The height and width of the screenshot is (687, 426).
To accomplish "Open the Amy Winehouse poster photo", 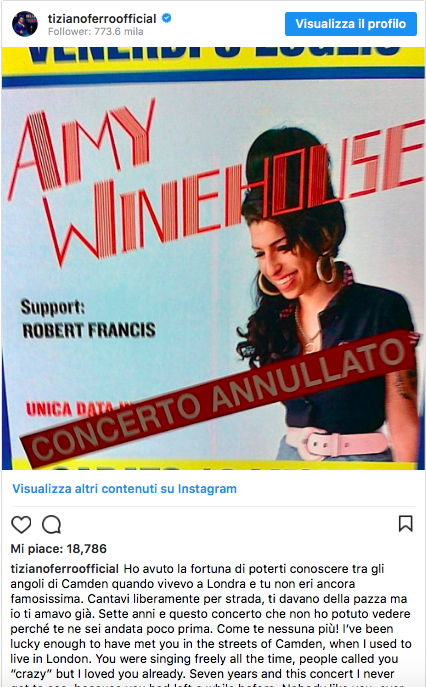I will coord(213,259).
